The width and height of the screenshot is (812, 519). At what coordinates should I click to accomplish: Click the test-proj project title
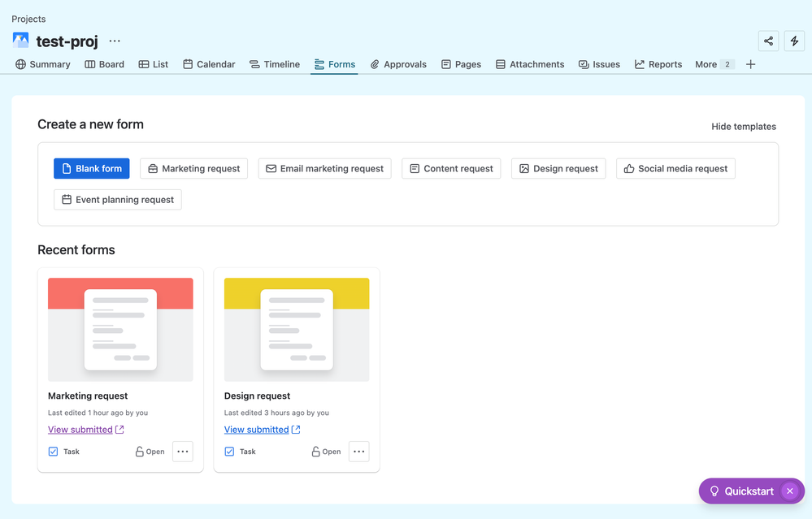67,41
